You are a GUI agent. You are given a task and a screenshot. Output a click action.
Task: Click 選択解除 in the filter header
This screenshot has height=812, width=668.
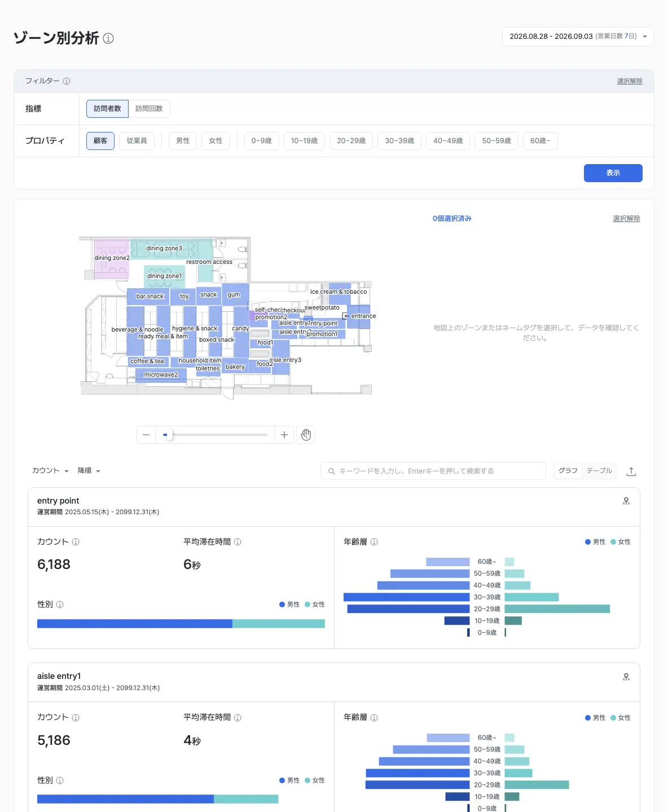(x=630, y=81)
